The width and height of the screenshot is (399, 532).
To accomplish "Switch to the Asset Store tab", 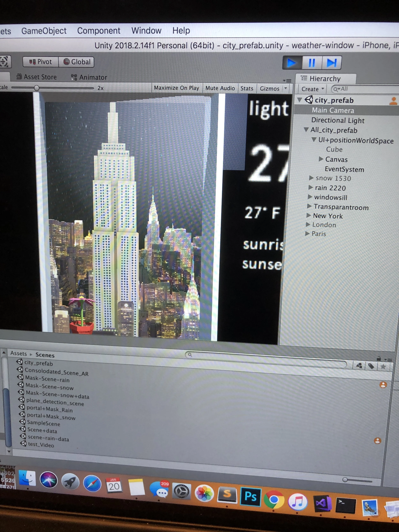I will pos(37,77).
